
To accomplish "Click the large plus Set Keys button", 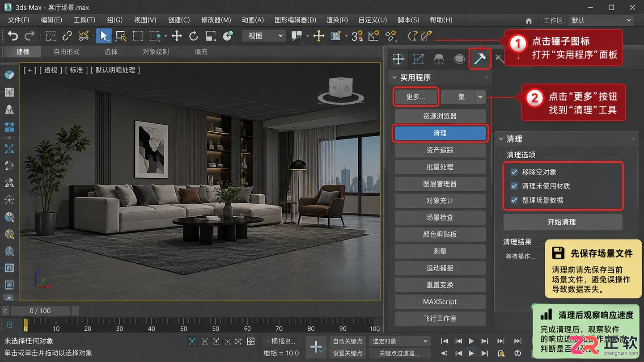I will [316, 347].
